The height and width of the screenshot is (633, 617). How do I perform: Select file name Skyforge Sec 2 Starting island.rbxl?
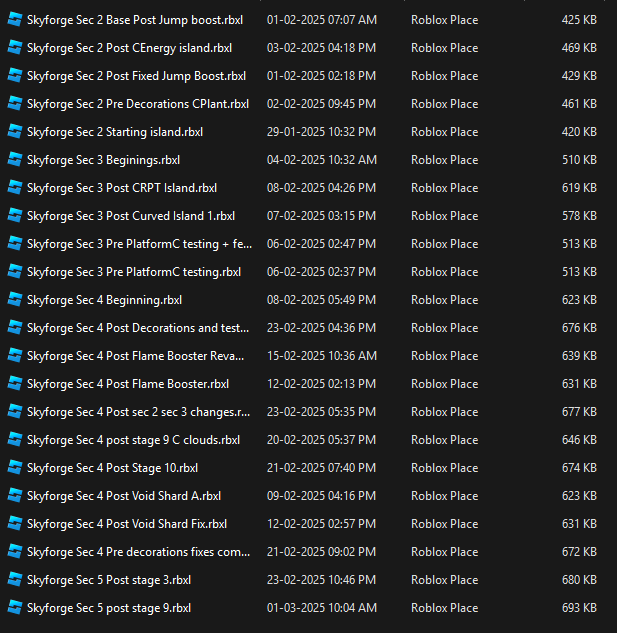pos(115,132)
